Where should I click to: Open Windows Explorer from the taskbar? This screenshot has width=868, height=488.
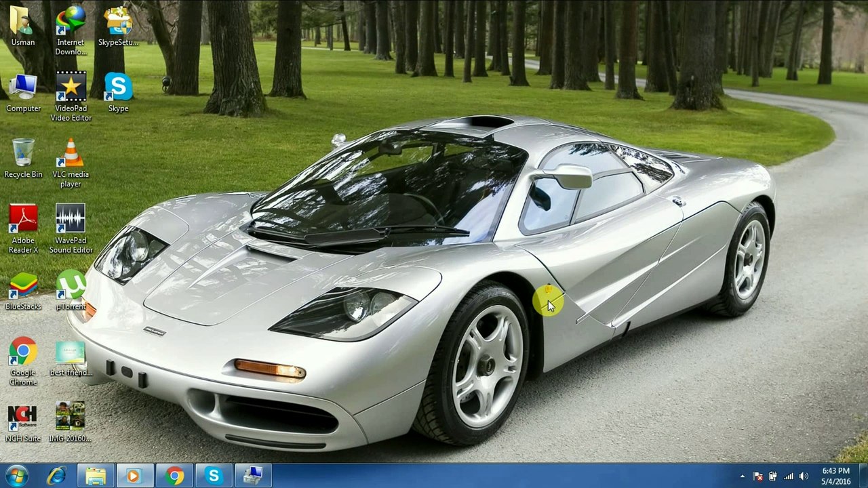tap(96, 476)
